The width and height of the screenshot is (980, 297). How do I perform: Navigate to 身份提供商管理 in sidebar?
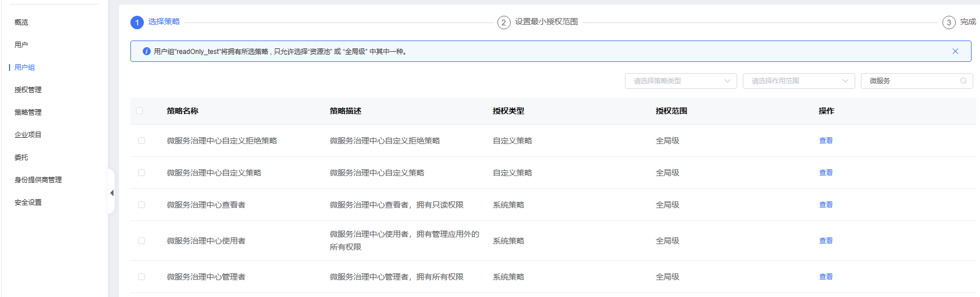tap(38, 180)
